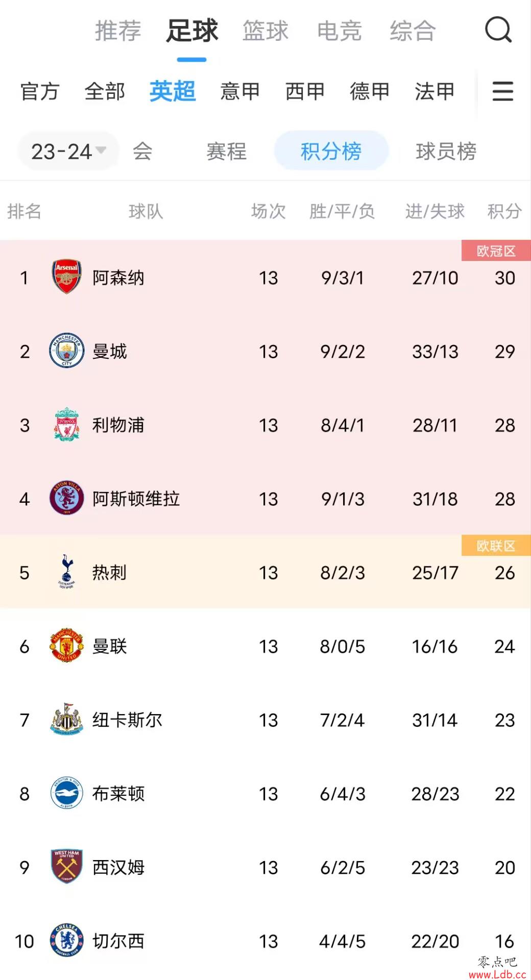Tap the Tottenham Hotspur crest

click(x=67, y=572)
